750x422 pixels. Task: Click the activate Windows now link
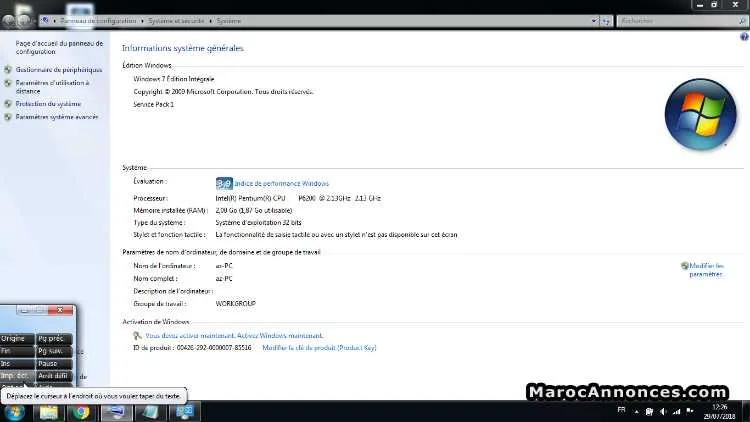pyautogui.click(x=234, y=336)
